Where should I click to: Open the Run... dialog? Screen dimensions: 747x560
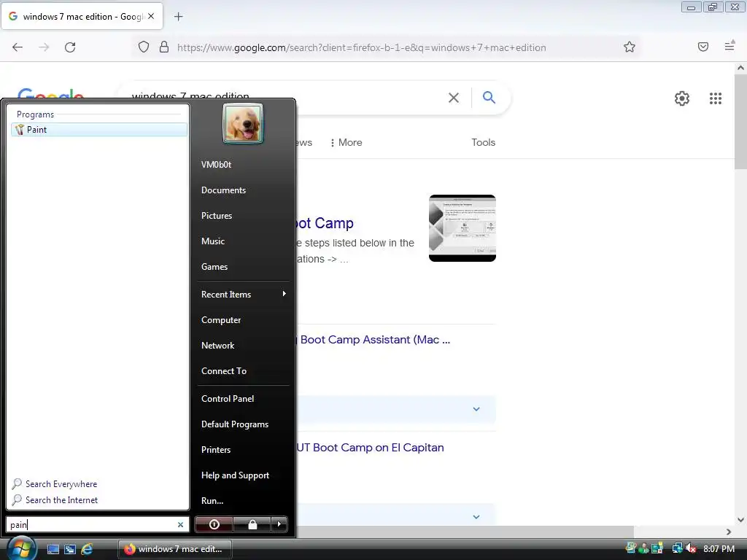(212, 501)
